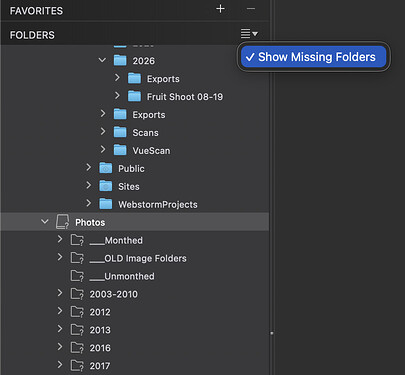Click the 2003-2010 missing folder icon
405x375 pixels.
coord(77,294)
